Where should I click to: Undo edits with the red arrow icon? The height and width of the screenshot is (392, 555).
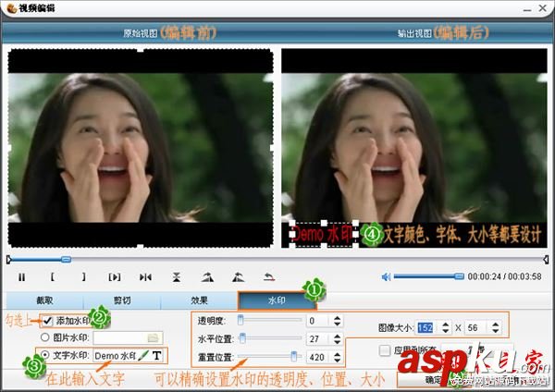[269, 276]
